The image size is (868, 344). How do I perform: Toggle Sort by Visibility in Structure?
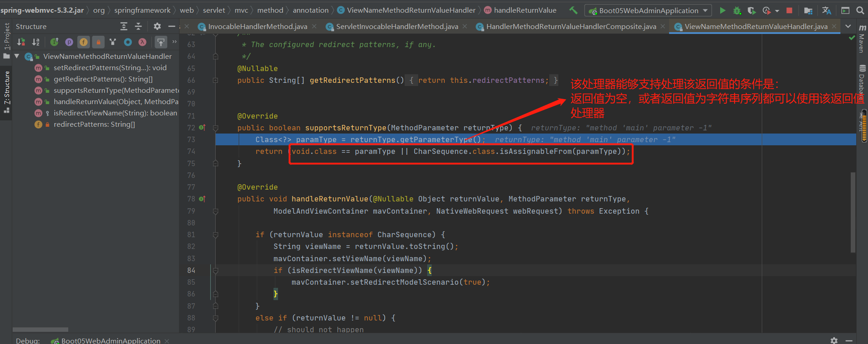coord(21,42)
